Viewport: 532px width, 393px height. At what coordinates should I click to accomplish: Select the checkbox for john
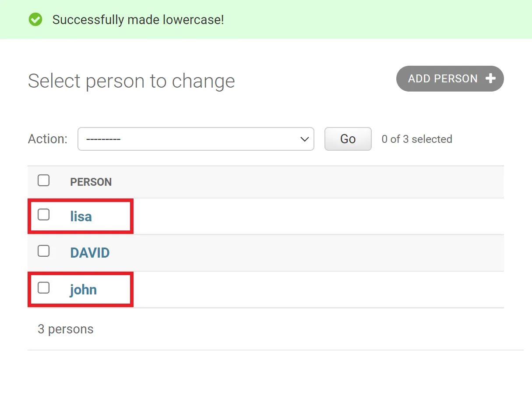coord(43,288)
